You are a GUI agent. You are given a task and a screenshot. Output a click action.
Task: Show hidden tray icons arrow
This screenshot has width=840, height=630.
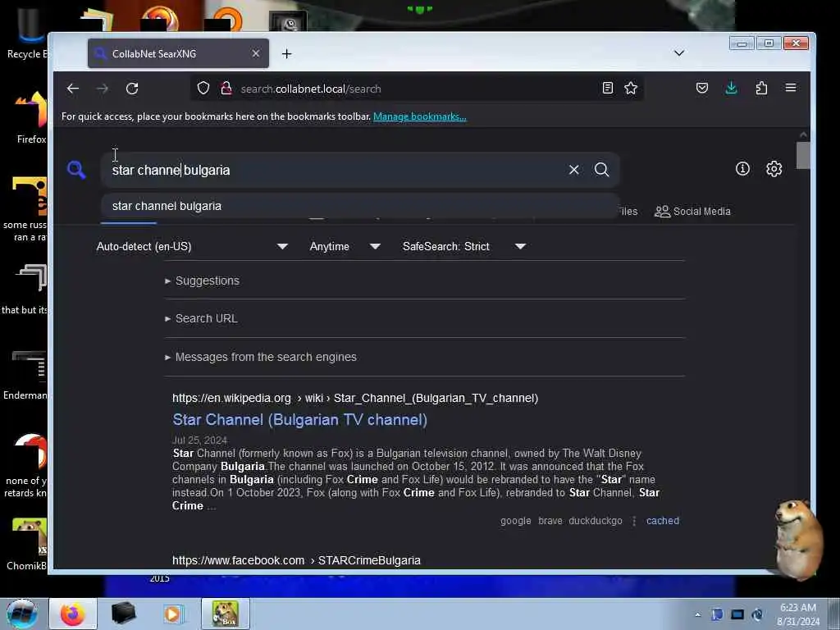point(697,614)
